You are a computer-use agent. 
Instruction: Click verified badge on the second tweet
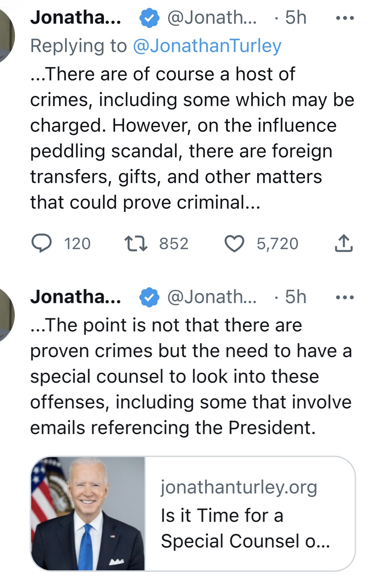[149, 297]
